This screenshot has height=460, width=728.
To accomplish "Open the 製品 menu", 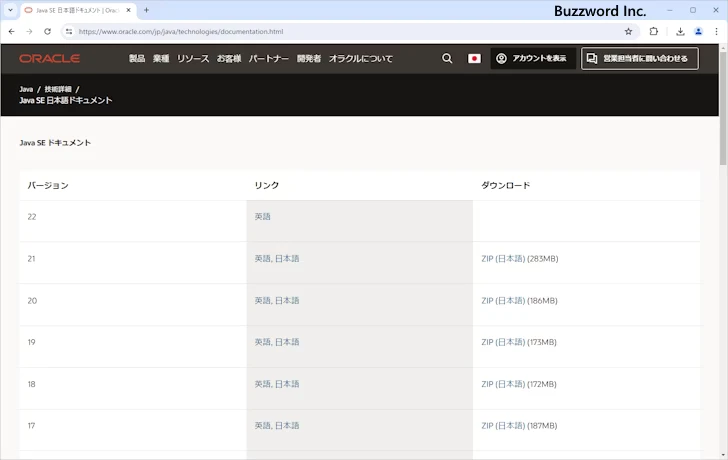I will (x=137, y=58).
